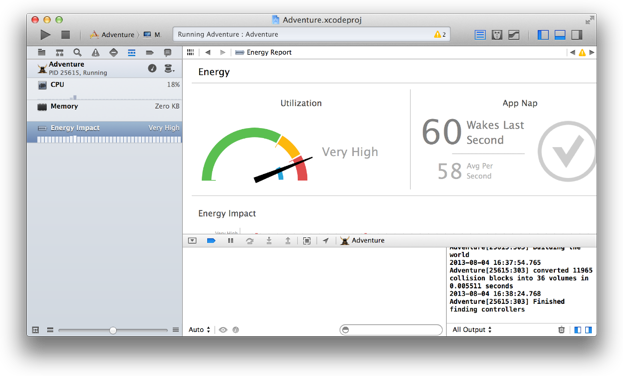Open the Adventure scheme selector

(x=112, y=35)
